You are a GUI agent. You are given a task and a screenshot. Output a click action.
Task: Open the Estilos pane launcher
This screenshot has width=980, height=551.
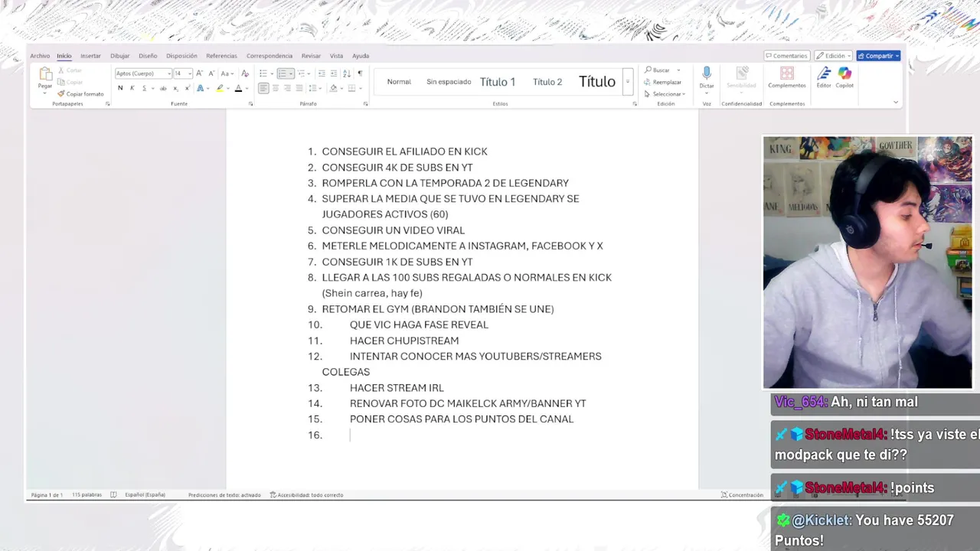point(635,103)
